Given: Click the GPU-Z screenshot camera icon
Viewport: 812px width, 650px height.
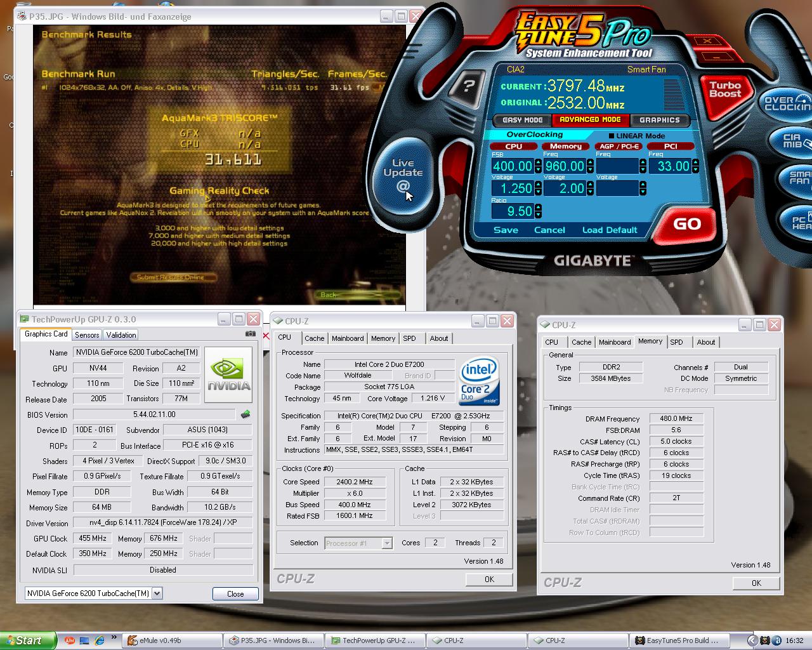Looking at the screenshot, I should click(x=251, y=334).
